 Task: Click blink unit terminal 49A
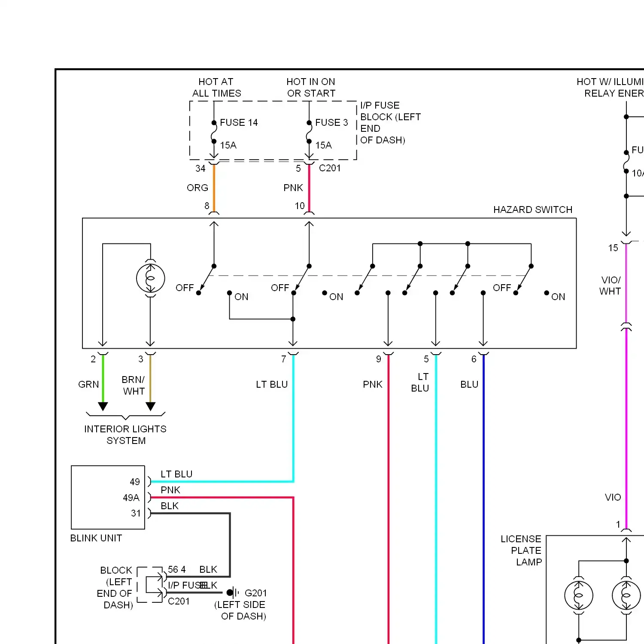[131, 498]
